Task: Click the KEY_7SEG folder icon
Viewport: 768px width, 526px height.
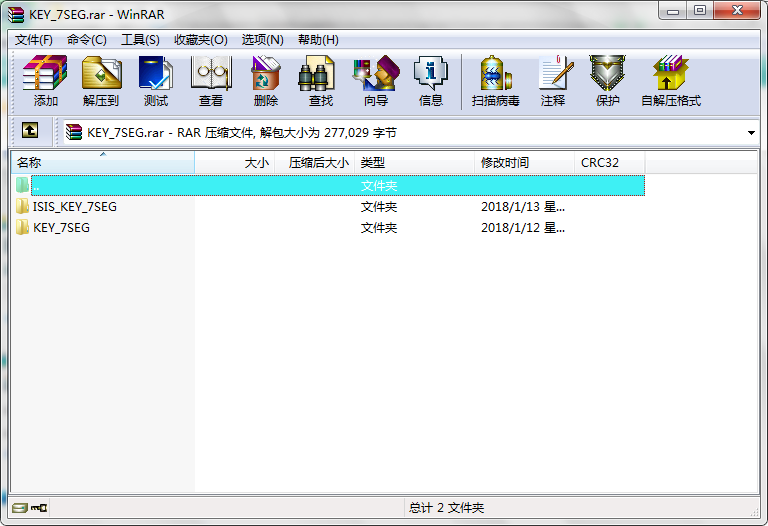Action: pyautogui.click(x=22, y=227)
